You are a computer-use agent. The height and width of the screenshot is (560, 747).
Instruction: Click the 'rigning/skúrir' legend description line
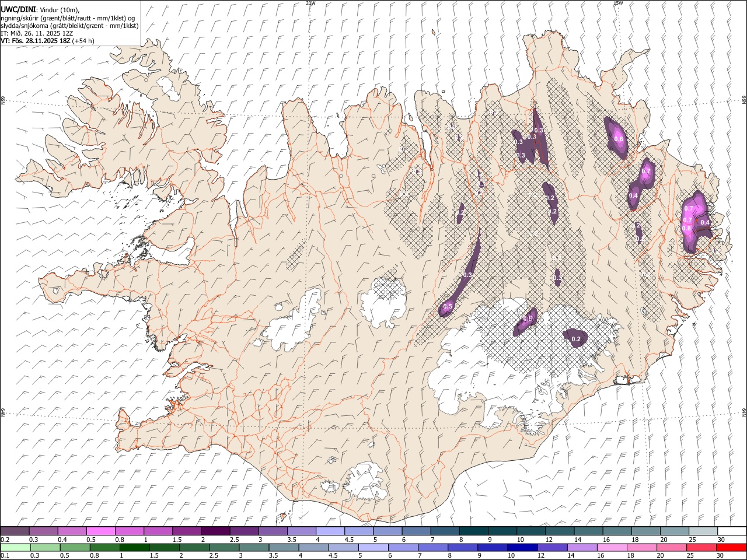(x=68, y=18)
